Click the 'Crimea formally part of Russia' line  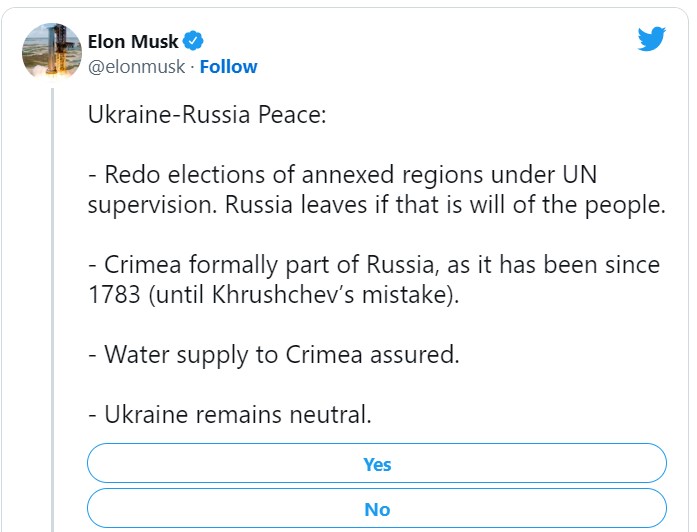tap(373, 265)
